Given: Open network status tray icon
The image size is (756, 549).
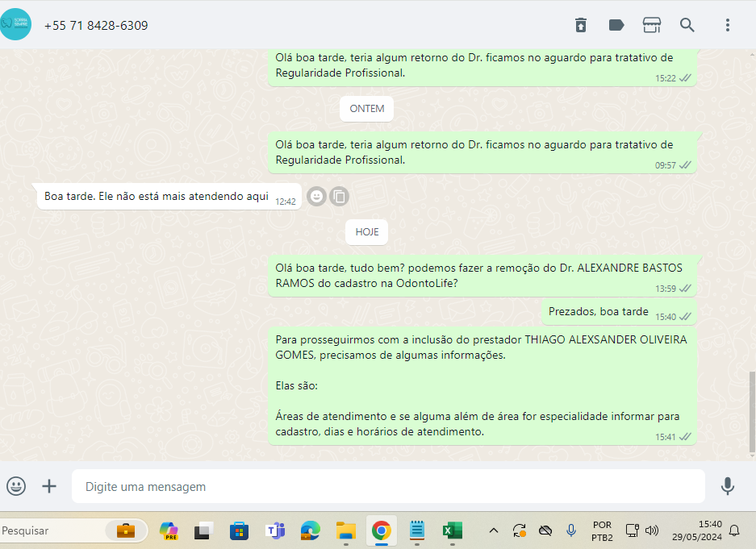Looking at the screenshot, I should tap(632, 530).
